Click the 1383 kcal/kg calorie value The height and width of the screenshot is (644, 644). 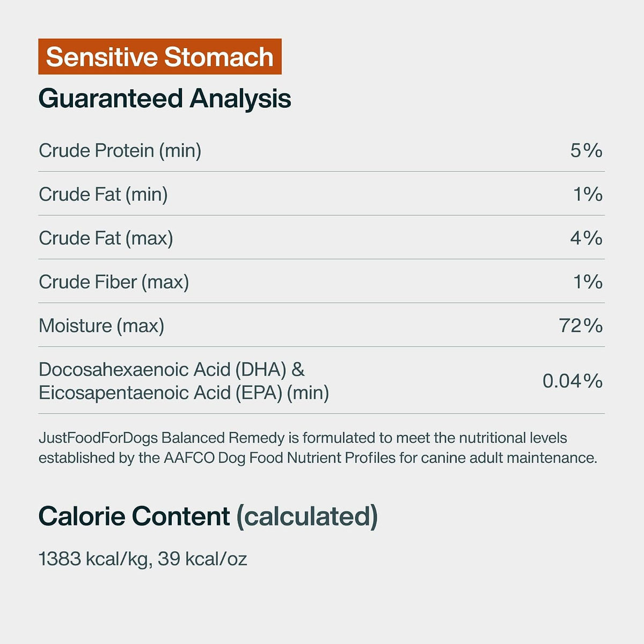pos(93,559)
